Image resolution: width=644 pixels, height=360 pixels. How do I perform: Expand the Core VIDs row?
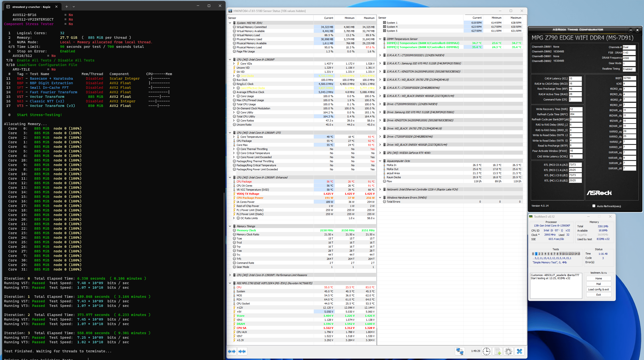[234, 64]
